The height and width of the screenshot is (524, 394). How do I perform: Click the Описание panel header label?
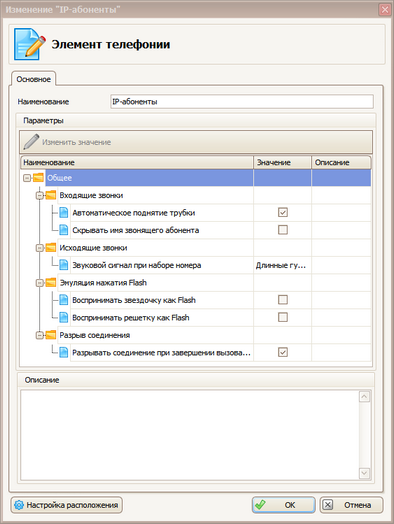pos(42,380)
